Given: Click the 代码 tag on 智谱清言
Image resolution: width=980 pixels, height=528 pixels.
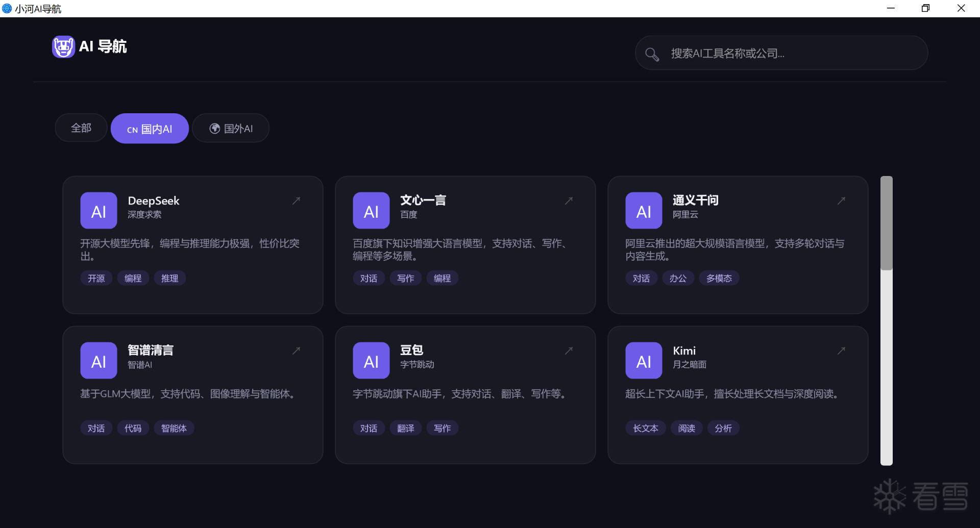Looking at the screenshot, I should pyautogui.click(x=133, y=428).
